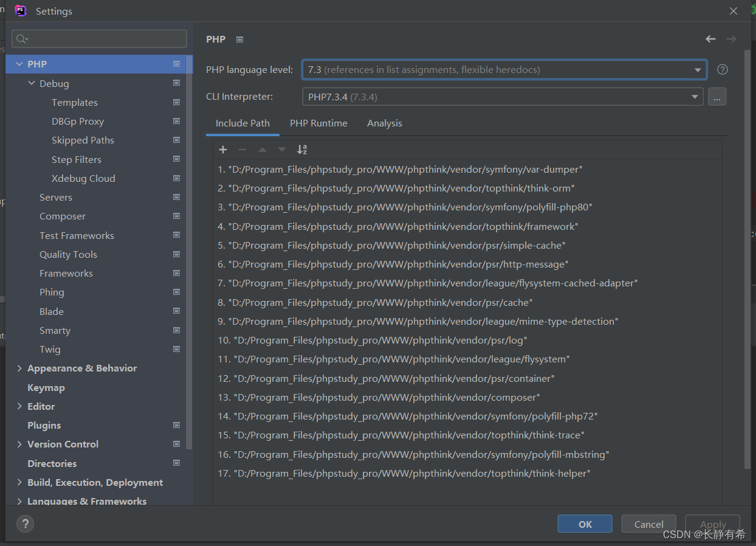Image resolution: width=756 pixels, height=546 pixels.
Task: Click OK to confirm settings
Action: [x=585, y=524]
